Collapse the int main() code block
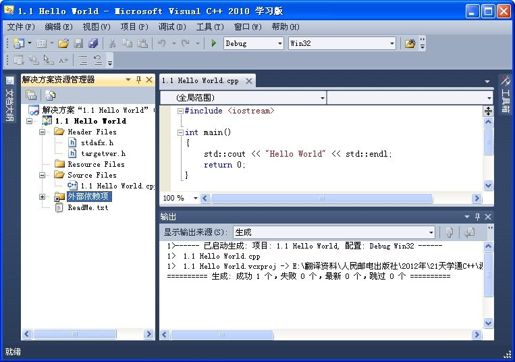515x362 pixels. point(180,133)
